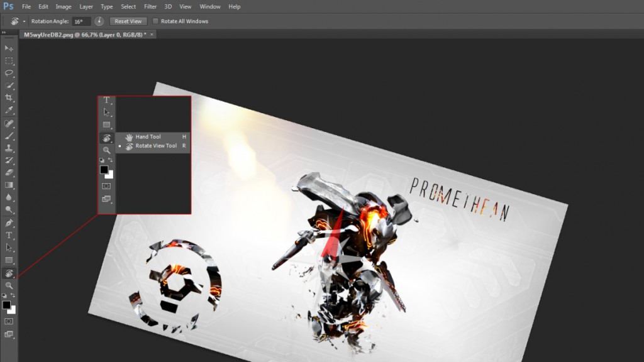Click the Reset View button
Viewport: 644px width, 362px height.
pyautogui.click(x=128, y=21)
